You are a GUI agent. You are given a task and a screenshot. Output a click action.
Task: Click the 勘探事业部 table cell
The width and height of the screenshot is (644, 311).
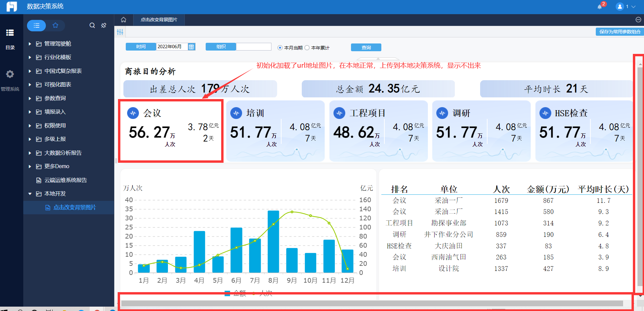(x=449, y=223)
